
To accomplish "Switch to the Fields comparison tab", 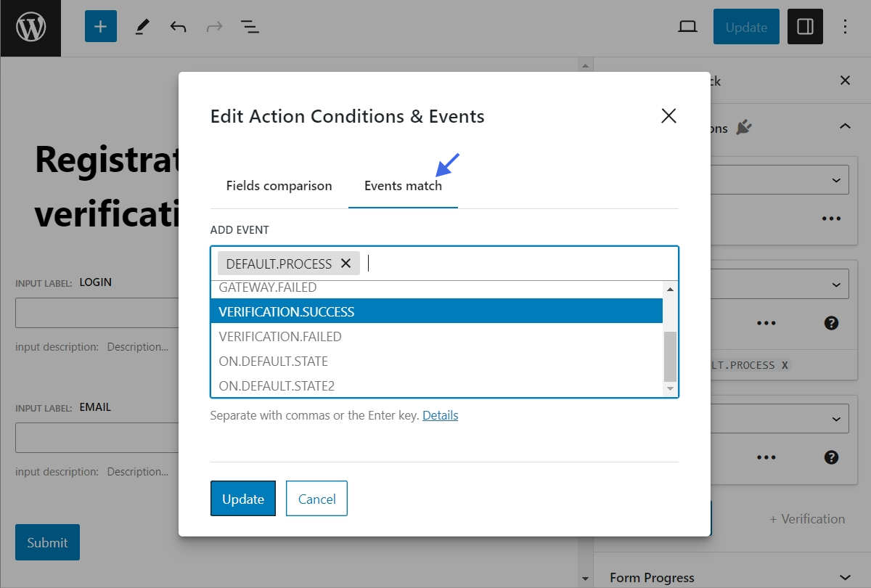I will coord(279,186).
